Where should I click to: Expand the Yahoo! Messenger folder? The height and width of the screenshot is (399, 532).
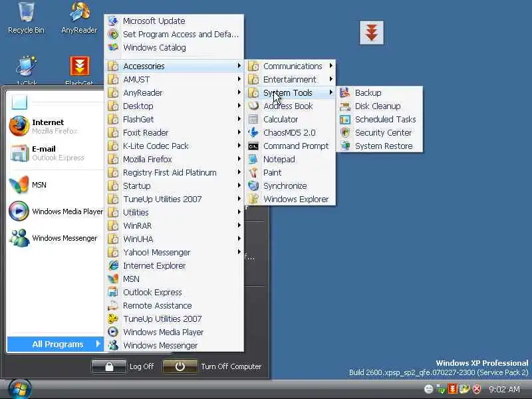click(x=174, y=252)
